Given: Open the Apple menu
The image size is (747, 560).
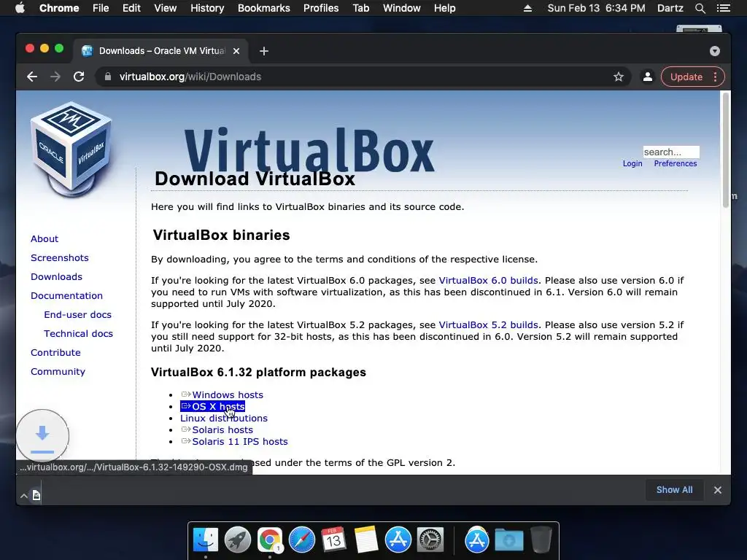Looking at the screenshot, I should click(20, 8).
